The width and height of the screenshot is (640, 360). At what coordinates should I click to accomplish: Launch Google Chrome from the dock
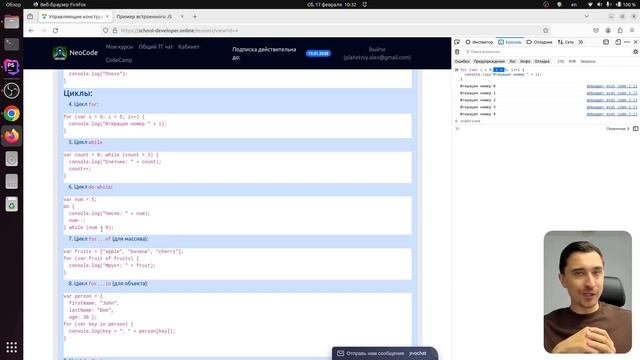tap(11, 113)
